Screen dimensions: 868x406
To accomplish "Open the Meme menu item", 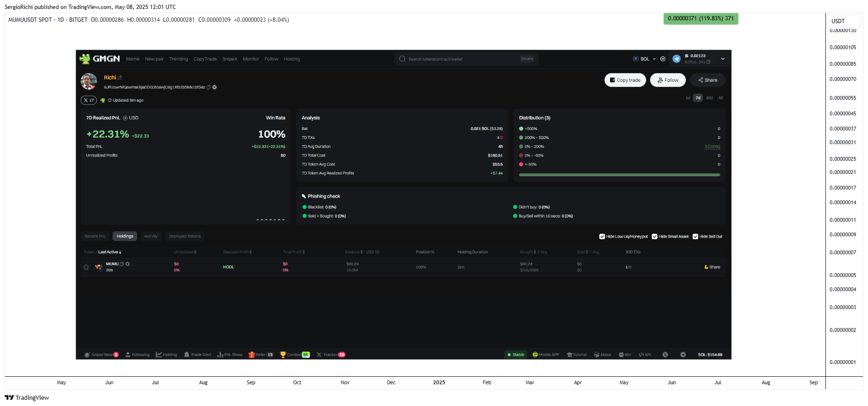I will point(133,59).
